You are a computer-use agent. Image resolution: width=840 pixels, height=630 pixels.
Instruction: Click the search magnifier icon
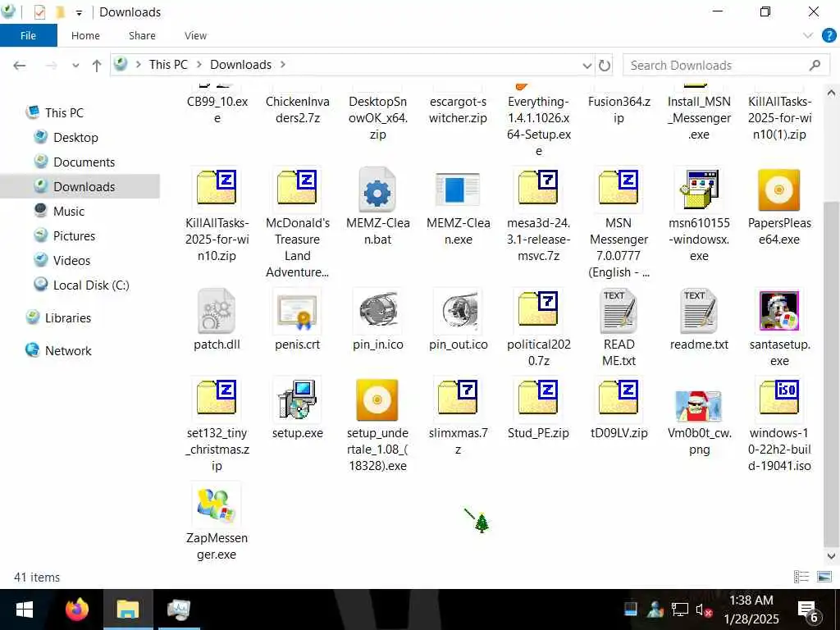click(815, 66)
